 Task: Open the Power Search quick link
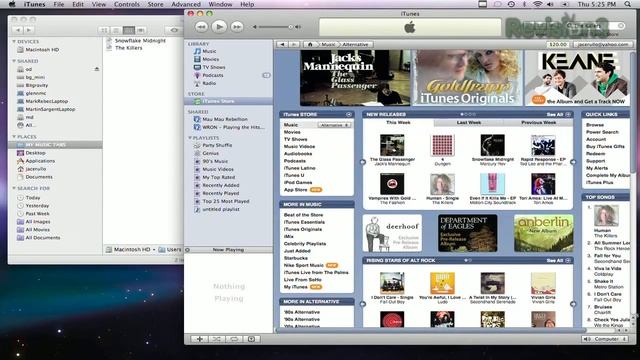point(602,132)
